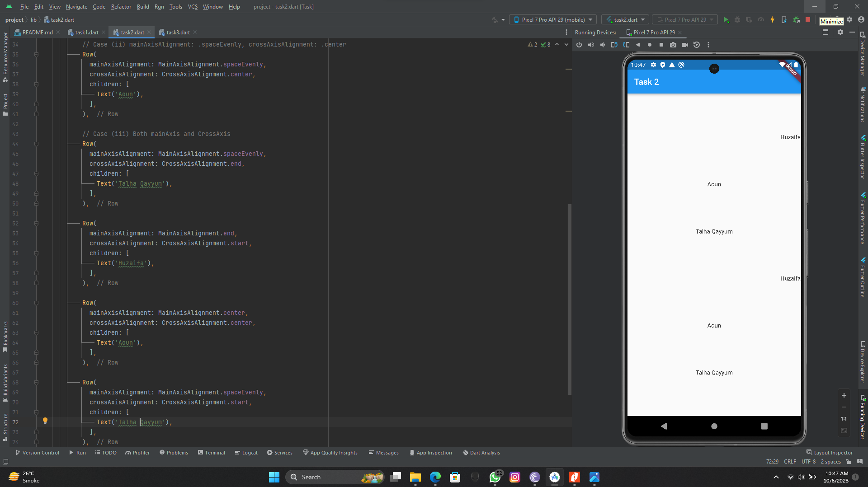Toggle Structure side panel
The width and height of the screenshot is (868, 487).
click(x=5, y=427)
